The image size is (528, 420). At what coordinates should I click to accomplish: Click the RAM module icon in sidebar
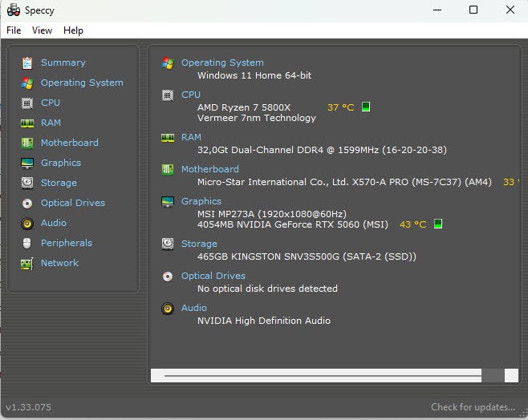pos(27,123)
